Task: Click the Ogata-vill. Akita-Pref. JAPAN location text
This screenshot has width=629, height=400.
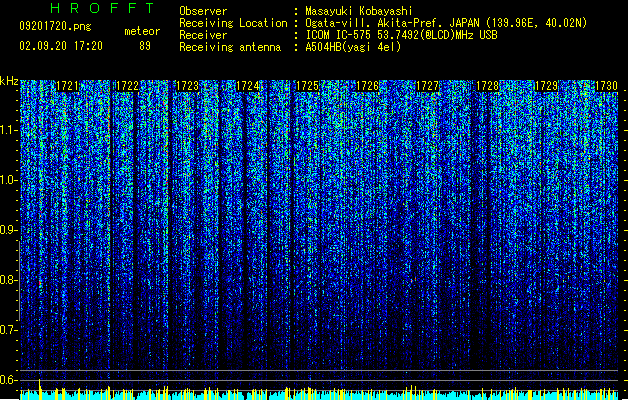Action: (446, 23)
